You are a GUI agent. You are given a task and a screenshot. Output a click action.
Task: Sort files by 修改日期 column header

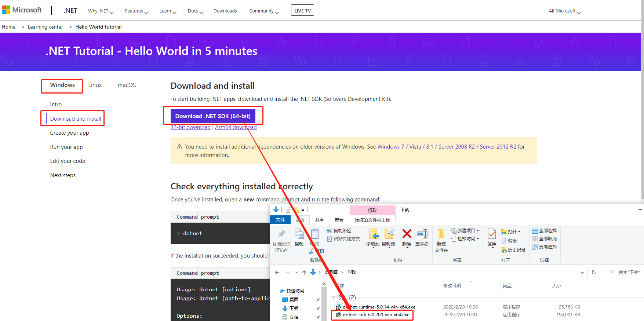(452, 285)
